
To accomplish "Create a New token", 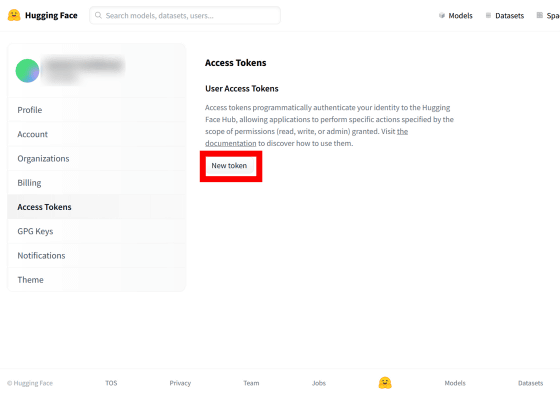I will (x=229, y=166).
